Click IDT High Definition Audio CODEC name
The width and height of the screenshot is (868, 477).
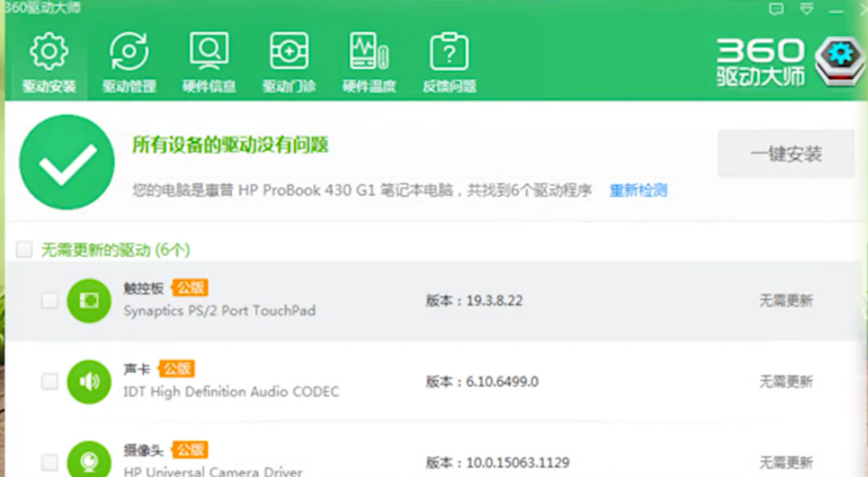231,392
